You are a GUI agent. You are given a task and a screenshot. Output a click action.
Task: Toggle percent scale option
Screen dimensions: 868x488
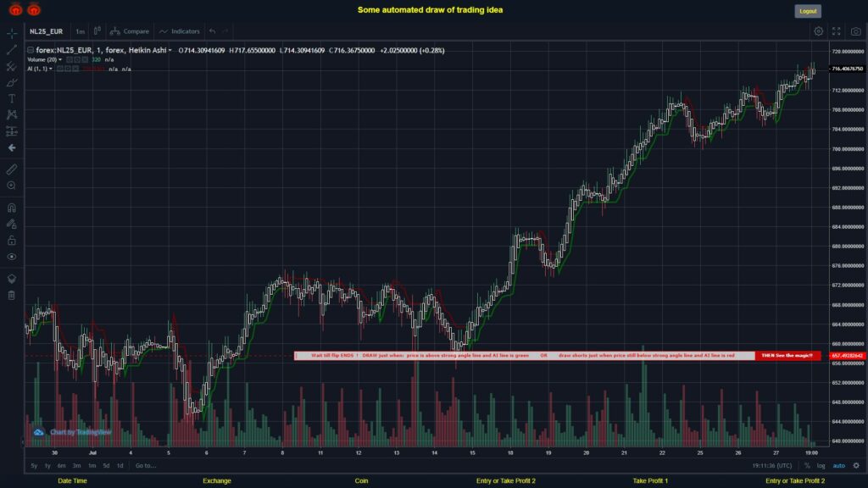807,466
